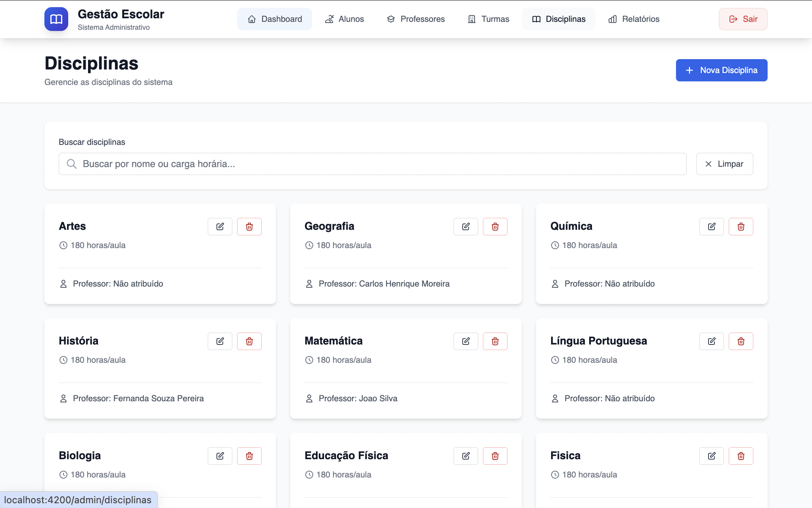Image resolution: width=812 pixels, height=508 pixels.
Task: Click edit icon on Fisica card
Action: 711,456
